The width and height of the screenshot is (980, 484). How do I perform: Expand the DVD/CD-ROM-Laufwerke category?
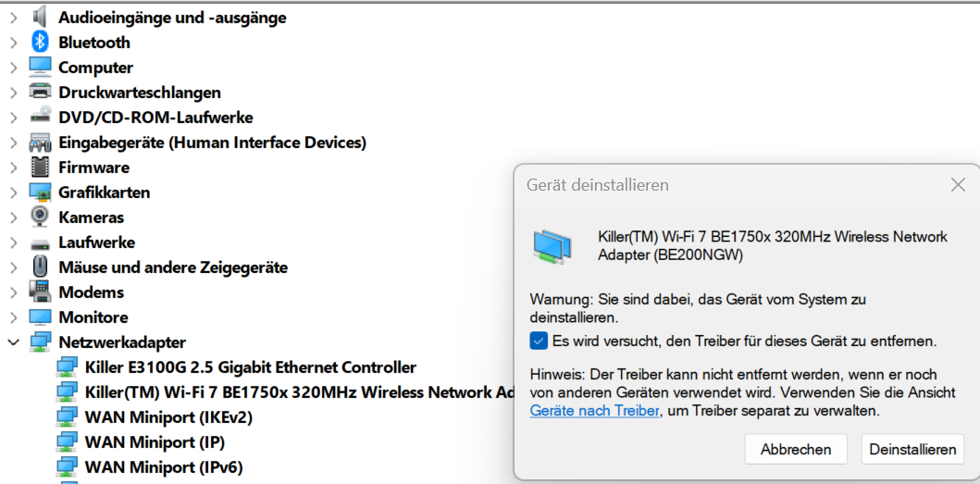click(x=13, y=118)
